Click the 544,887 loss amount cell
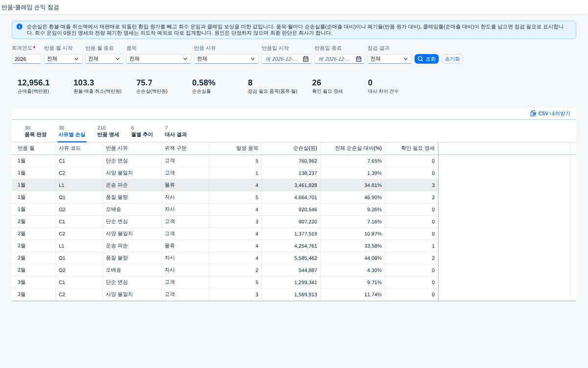 coord(291,270)
